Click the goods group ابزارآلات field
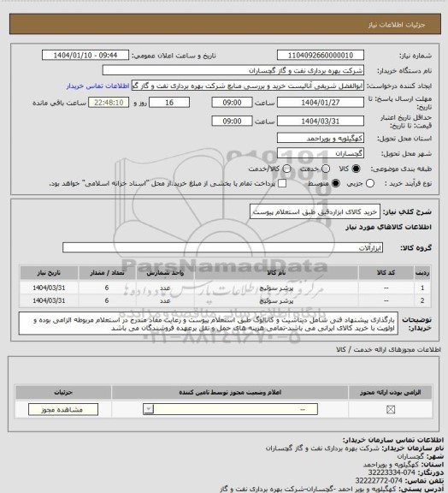 [222, 247]
